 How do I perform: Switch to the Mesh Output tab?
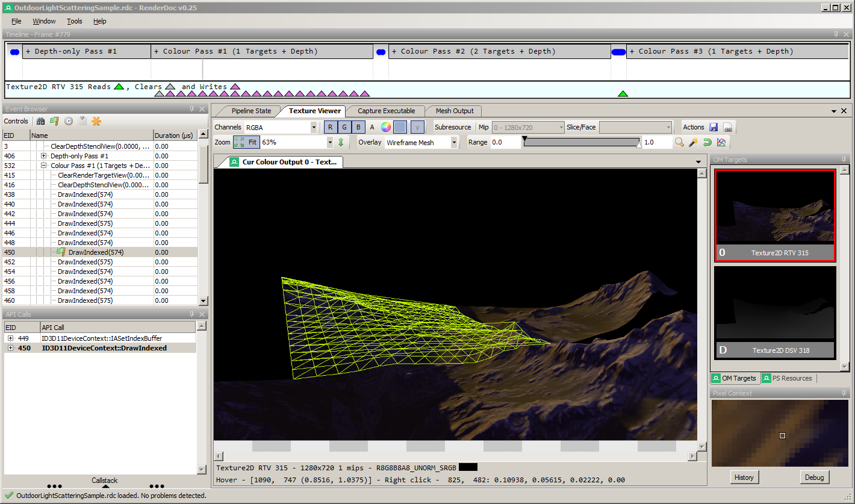[455, 111]
